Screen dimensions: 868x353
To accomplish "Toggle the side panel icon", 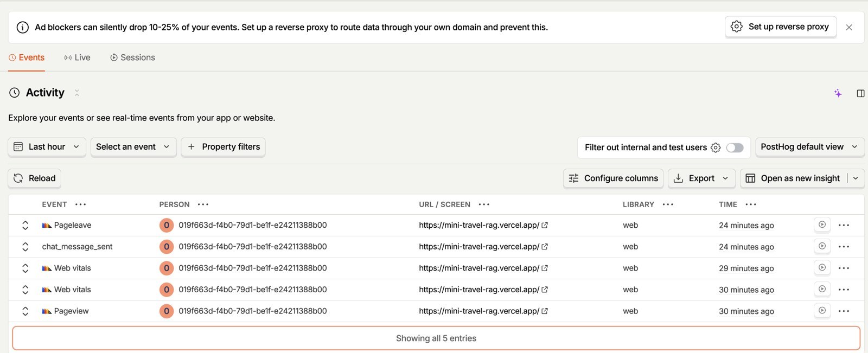I will point(860,93).
